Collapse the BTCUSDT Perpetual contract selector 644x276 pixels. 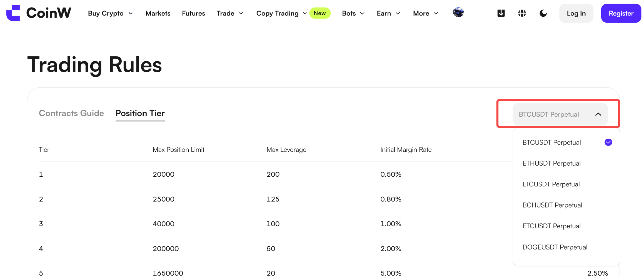560,114
